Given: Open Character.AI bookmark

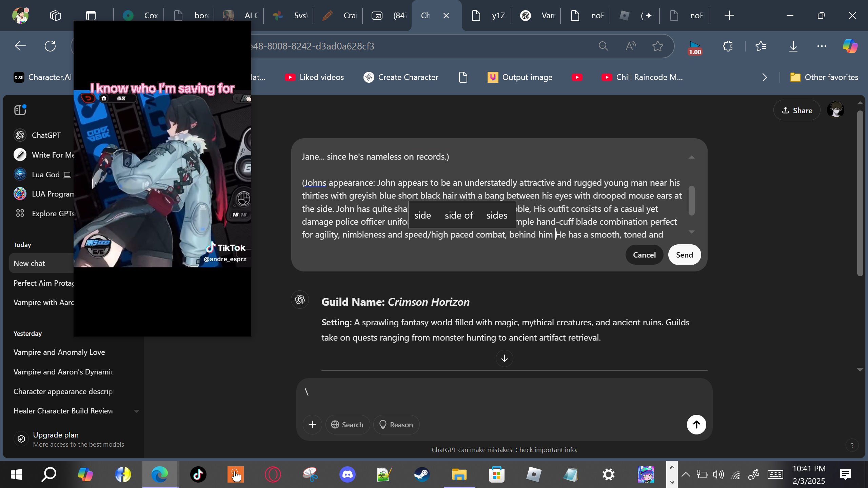Looking at the screenshot, I should coord(43,77).
